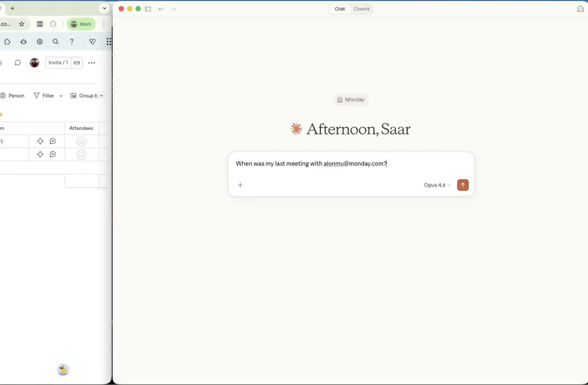The height and width of the screenshot is (385, 588).
Task: Toggle the sidebar panel icon in Claude window
Action: click(x=148, y=9)
